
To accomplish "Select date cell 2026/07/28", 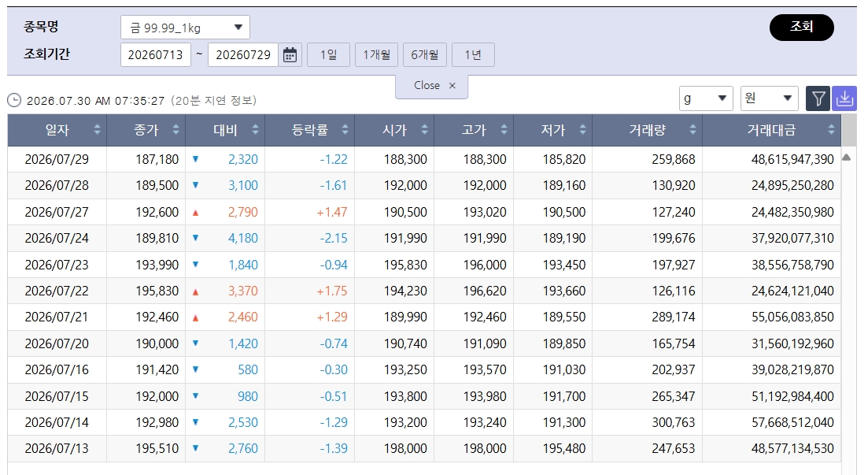I will click(57, 185).
